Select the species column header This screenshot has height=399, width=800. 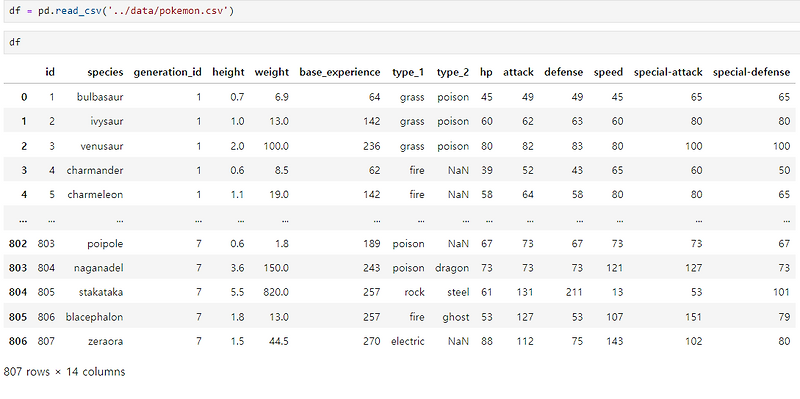tap(105, 72)
